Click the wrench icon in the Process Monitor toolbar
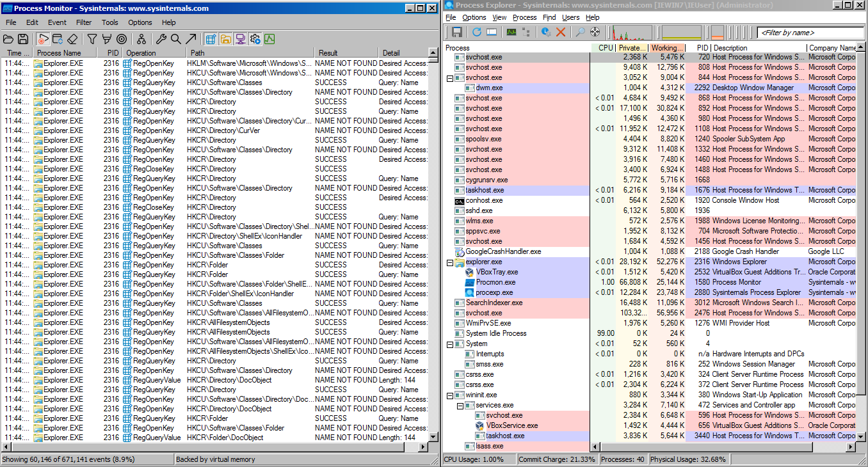Image resolution: width=868 pixels, height=467 pixels. pyautogui.click(x=161, y=39)
